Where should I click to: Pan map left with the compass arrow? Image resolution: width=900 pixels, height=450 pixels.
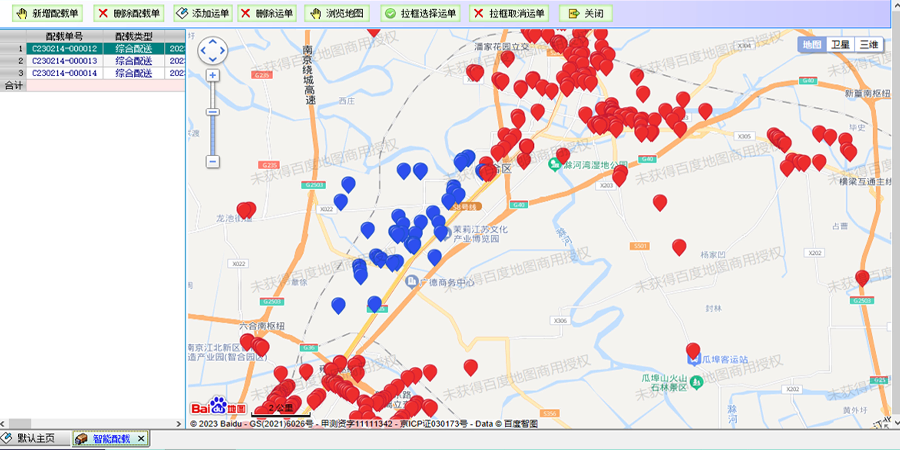point(203,51)
